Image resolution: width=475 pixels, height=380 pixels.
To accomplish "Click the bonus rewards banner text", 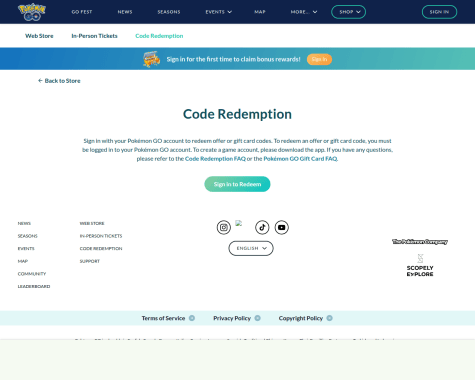I will click(x=233, y=59).
